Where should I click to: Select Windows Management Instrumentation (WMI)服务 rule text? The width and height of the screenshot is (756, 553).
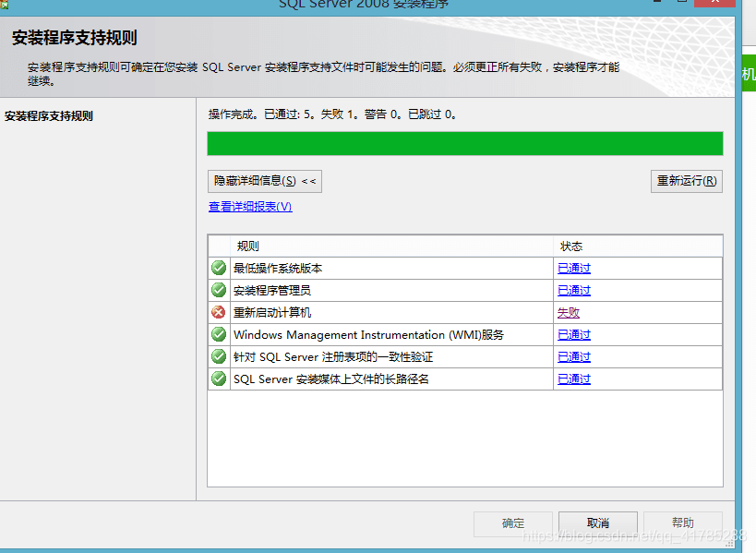coord(368,334)
